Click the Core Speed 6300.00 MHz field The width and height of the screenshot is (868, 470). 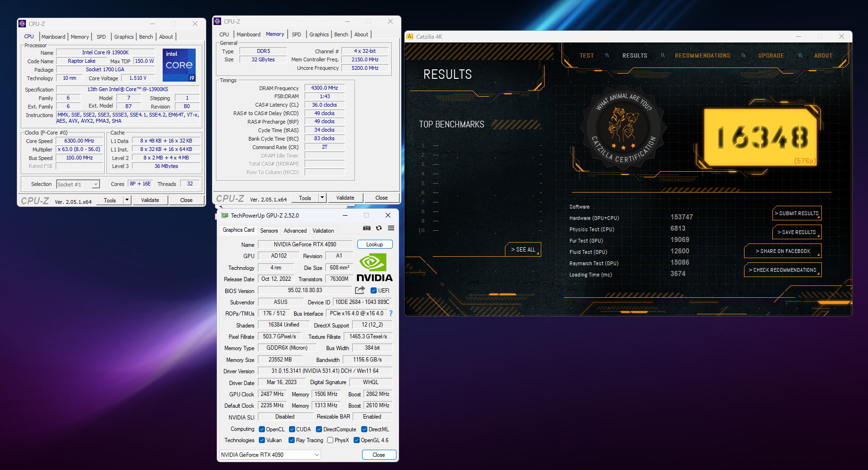pyautogui.click(x=79, y=141)
